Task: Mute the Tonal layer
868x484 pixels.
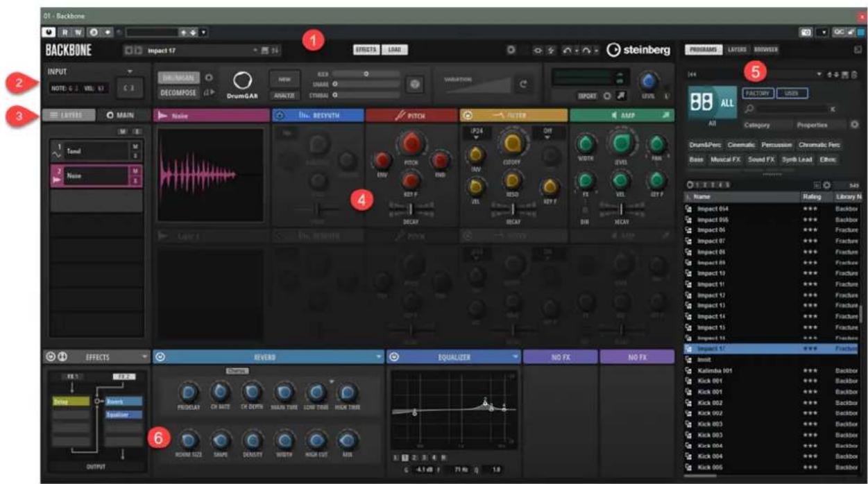Action: pos(135,148)
